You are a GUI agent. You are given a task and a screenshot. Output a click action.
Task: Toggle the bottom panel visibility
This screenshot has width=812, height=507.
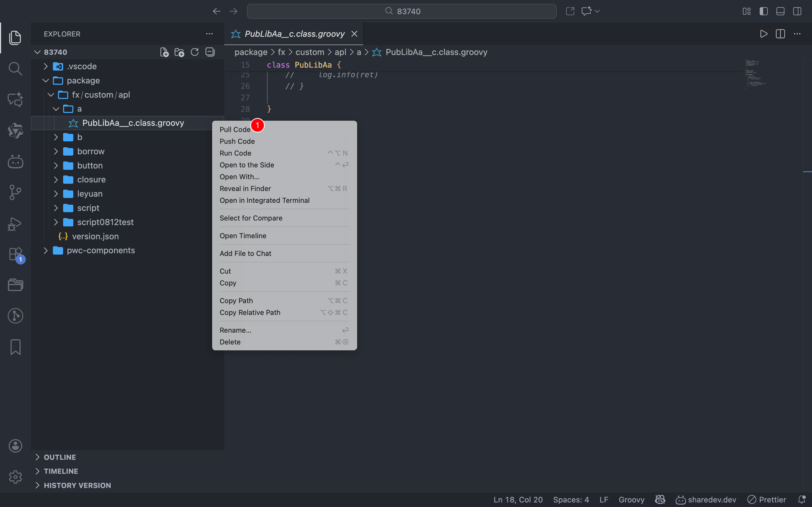(780, 11)
